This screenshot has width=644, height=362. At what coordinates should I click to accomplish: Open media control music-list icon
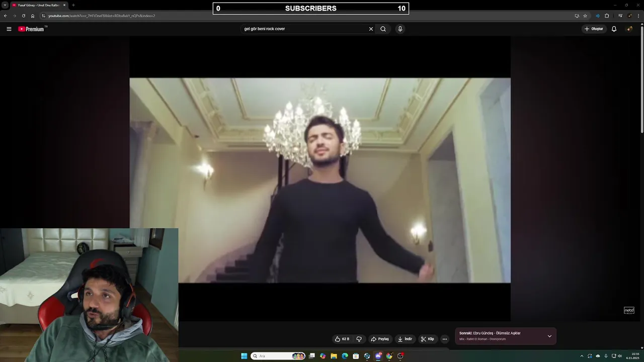coord(620,16)
